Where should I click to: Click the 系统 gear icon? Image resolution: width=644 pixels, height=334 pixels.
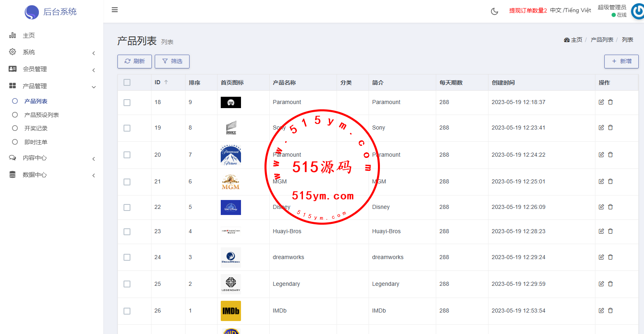click(13, 52)
